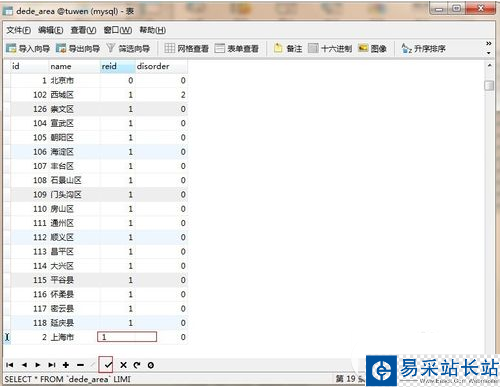Select the 通州区 name cell
This screenshot has width=500, height=387.
point(74,223)
